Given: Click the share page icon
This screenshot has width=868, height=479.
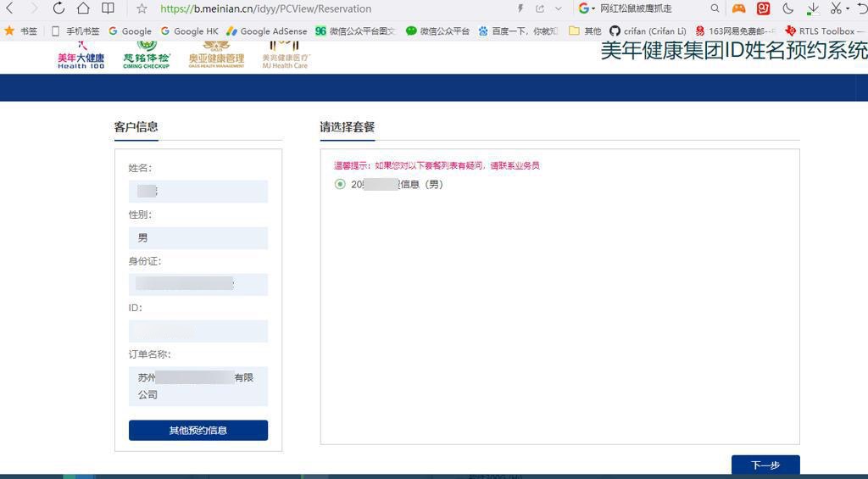Looking at the screenshot, I should tap(540, 8).
